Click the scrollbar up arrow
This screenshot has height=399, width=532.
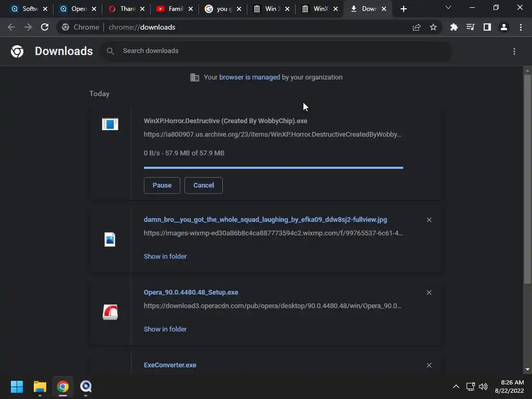(x=527, y=71)
